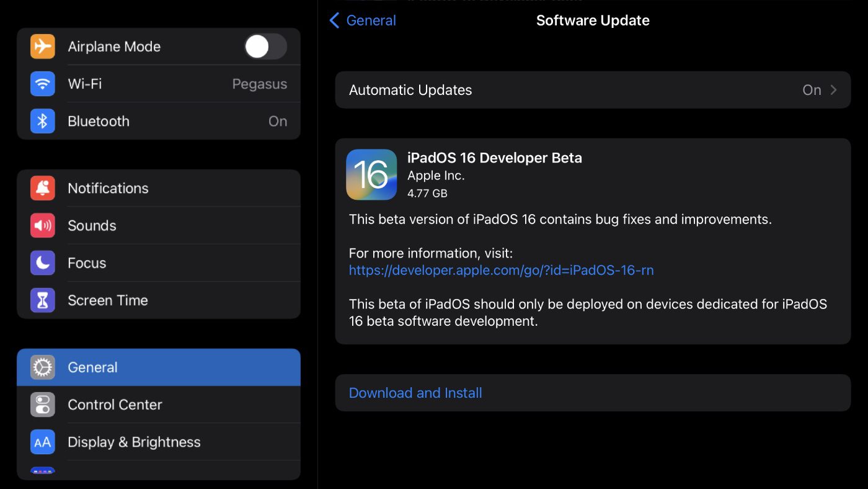Tap the Display & Brightness AA icon

click(43, 442)
